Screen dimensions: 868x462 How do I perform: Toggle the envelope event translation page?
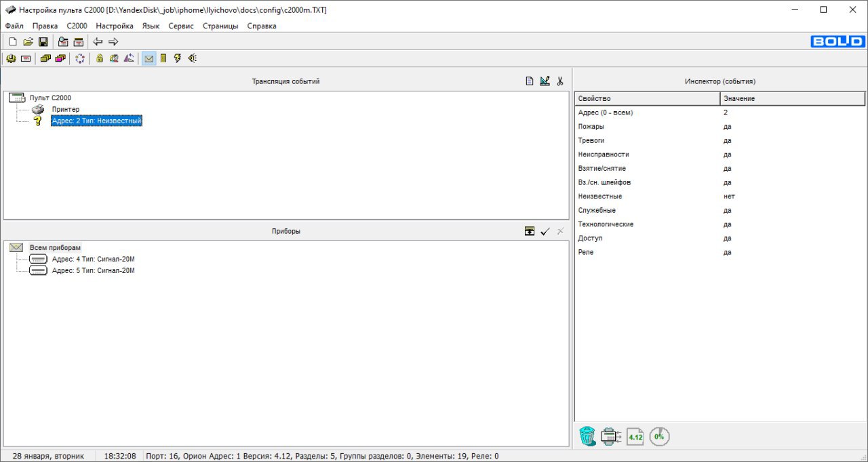[x=149, y=58]
